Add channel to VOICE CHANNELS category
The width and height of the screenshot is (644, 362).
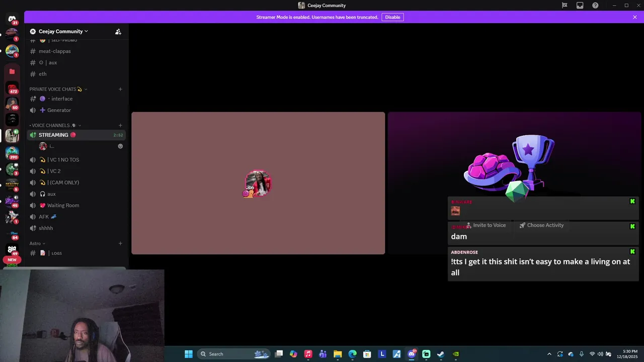click(x=120, y=125)
